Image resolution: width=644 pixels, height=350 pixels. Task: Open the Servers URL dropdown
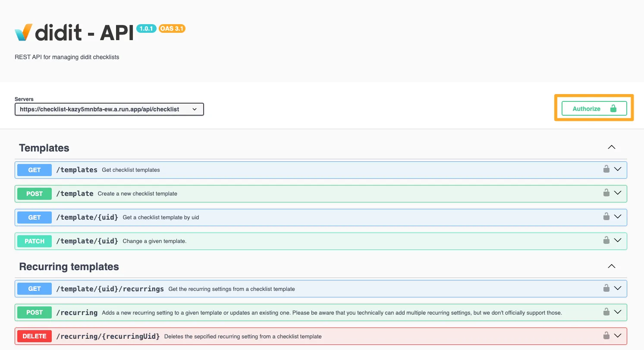click(109, 109)
